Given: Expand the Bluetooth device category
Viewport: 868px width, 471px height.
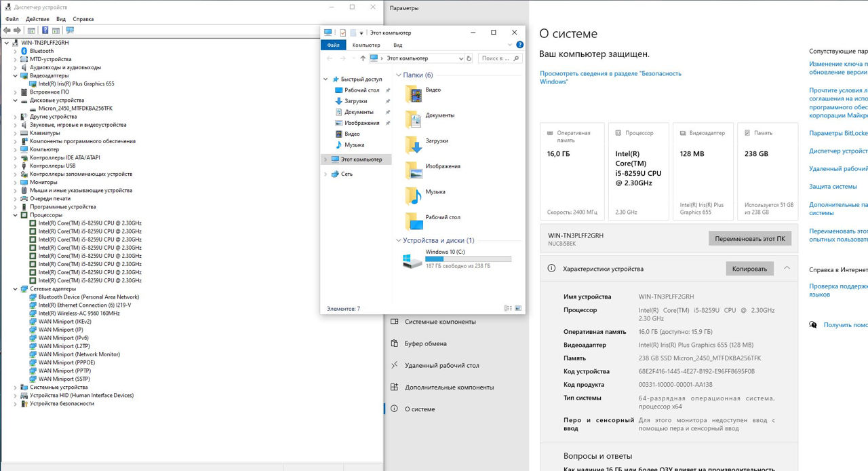Looking at the screenshot, I should click(16, 51).
